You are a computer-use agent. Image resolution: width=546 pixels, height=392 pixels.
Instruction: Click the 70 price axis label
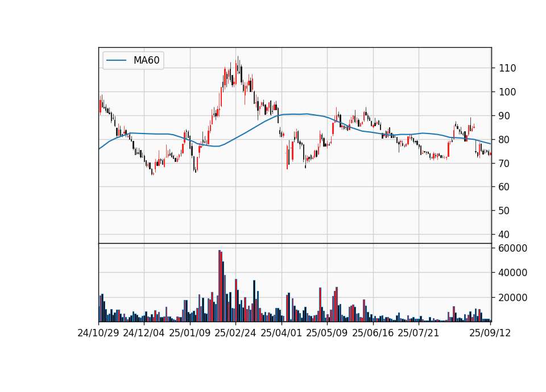click(504, 163)
